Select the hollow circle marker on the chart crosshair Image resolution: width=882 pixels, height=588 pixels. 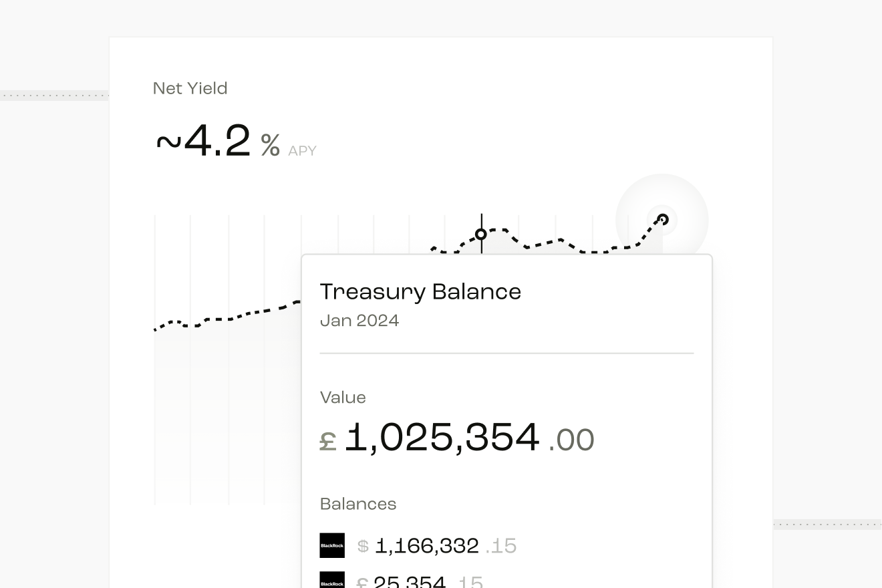point(481,235)
